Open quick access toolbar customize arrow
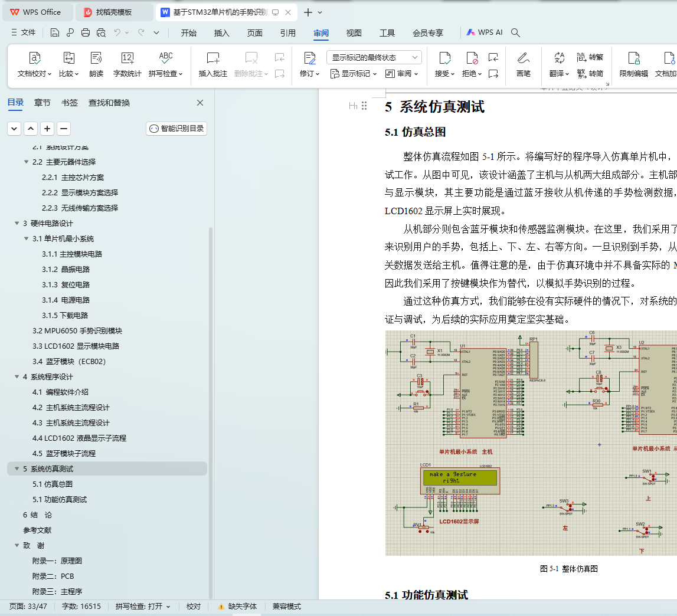Screen dimensions: 677x616 click(156, 33)
